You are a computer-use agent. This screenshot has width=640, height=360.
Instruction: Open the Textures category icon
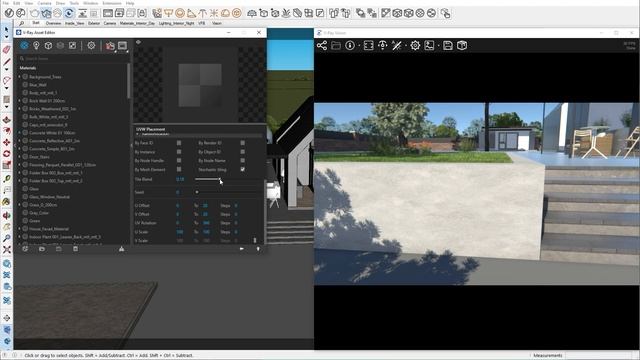tap(72, 45)
